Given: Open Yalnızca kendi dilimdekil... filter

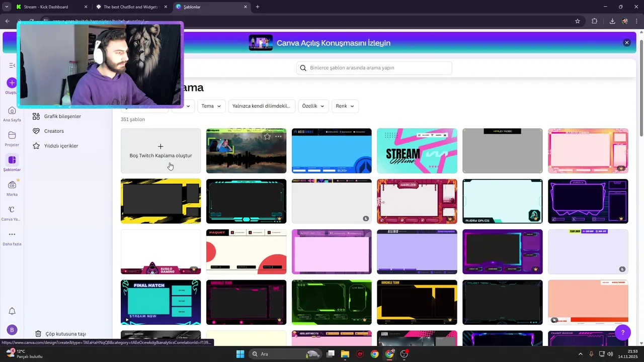Looking at the screenshot, I should tap(262, 106).
